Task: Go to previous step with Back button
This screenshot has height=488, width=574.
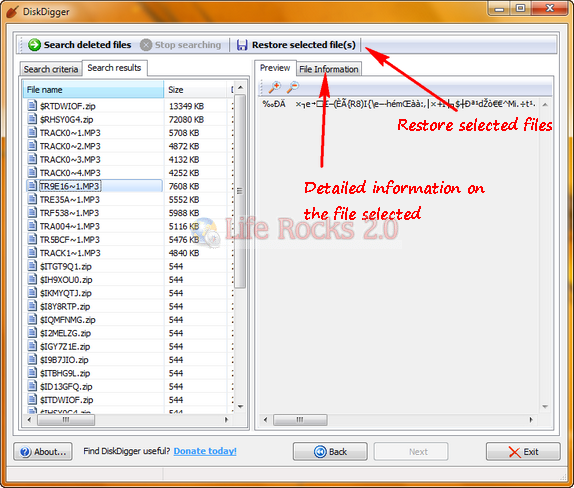Action: (330, 452)
